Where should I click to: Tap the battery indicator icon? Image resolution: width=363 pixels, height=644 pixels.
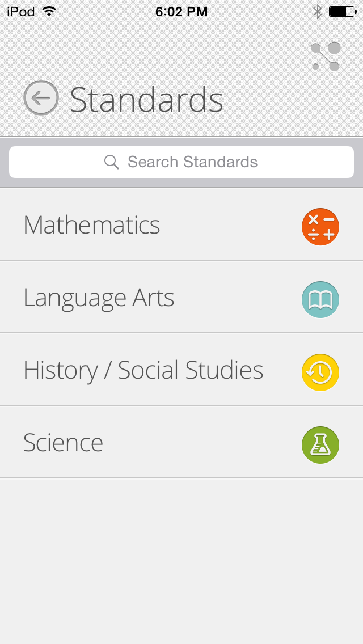(x=341, y=11)
